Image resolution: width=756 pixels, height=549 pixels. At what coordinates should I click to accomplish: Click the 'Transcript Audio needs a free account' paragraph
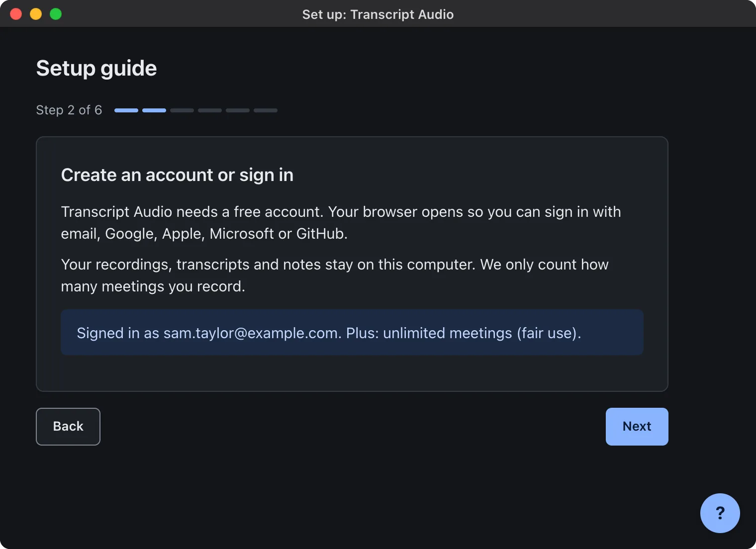(x=341, y=222)
